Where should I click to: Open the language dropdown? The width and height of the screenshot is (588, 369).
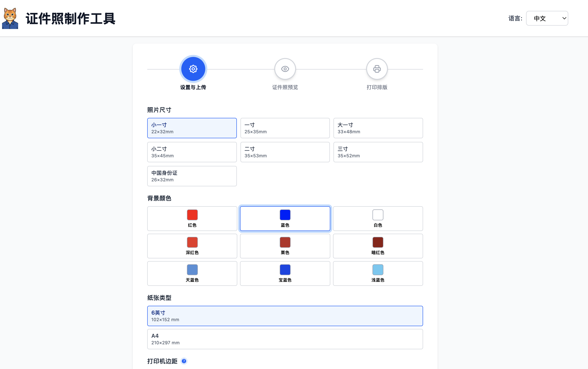[546, 18]
